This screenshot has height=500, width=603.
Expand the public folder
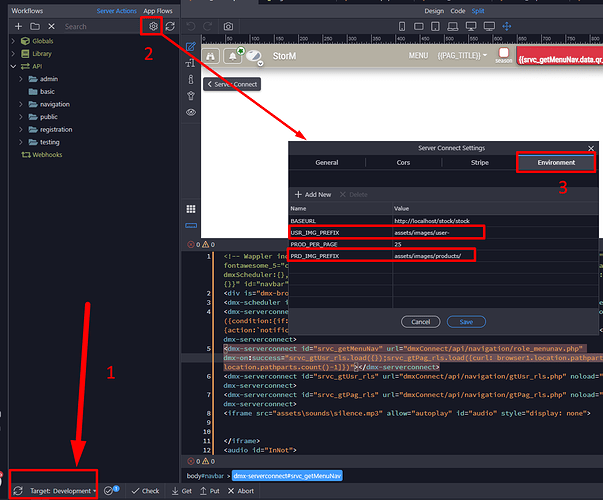tap(21, 117)
